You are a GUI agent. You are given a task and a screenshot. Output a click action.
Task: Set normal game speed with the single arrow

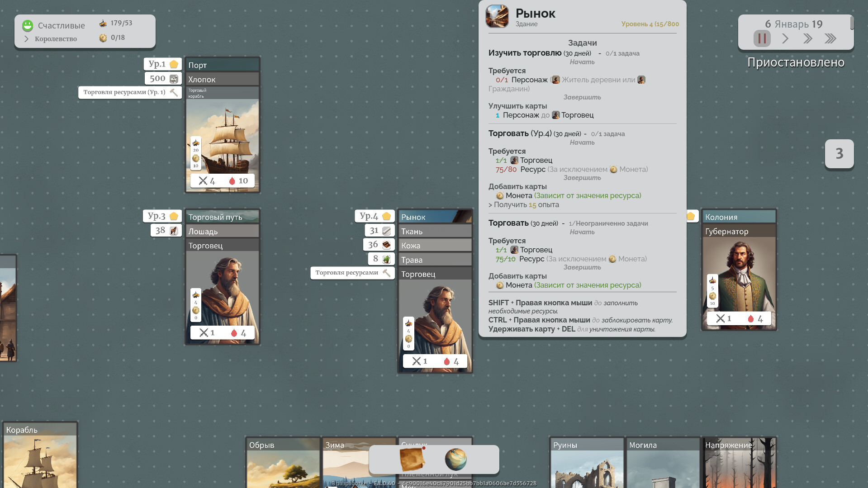[785, 38]
